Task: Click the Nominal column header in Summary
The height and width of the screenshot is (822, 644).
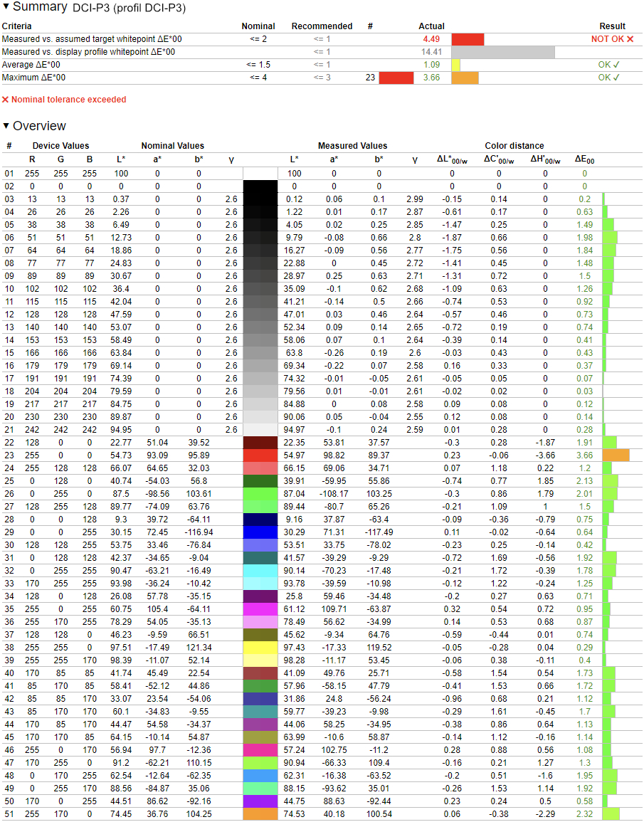Action: [258, 26]
